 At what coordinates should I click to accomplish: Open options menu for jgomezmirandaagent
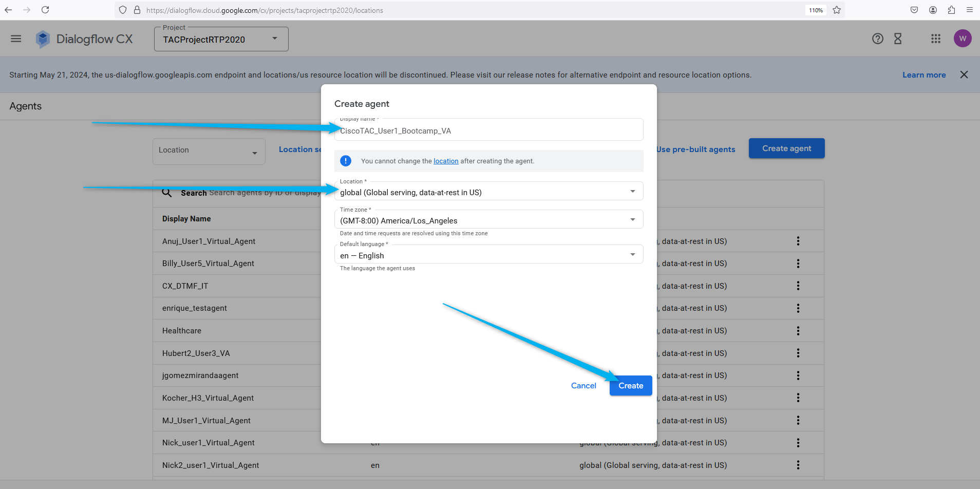[798, 375]
